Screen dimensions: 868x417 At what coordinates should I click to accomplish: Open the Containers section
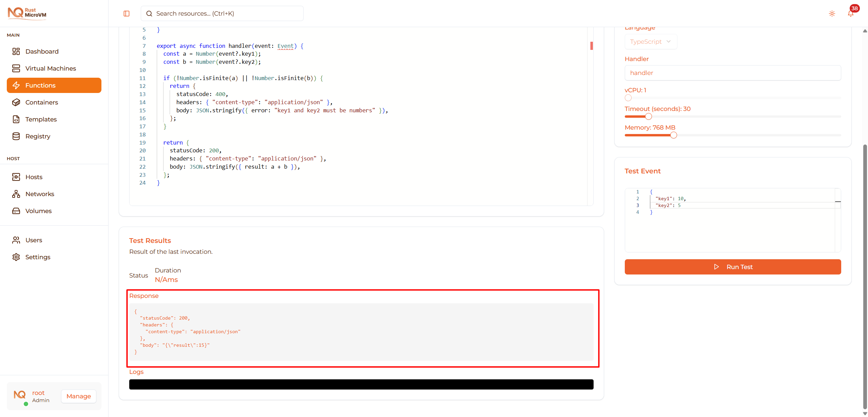[41, 102]
